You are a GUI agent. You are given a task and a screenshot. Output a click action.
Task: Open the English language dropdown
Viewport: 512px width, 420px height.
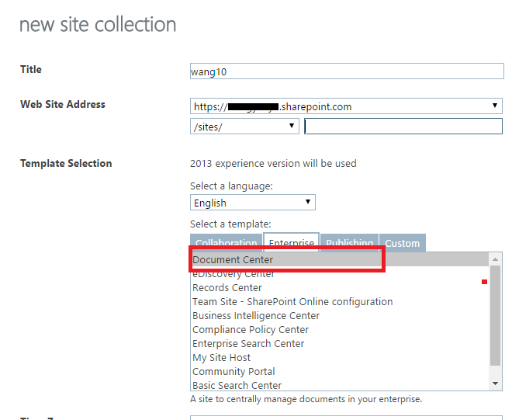point(252,203)
